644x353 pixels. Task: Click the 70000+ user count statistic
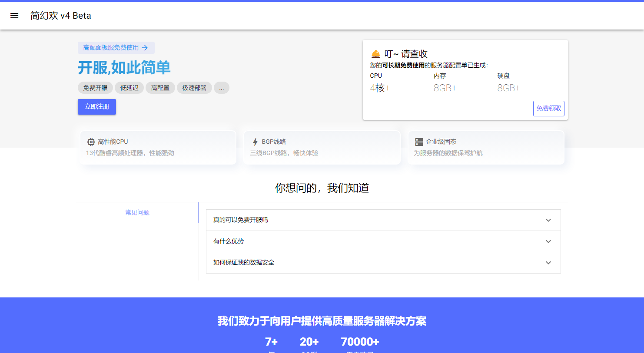360,342
